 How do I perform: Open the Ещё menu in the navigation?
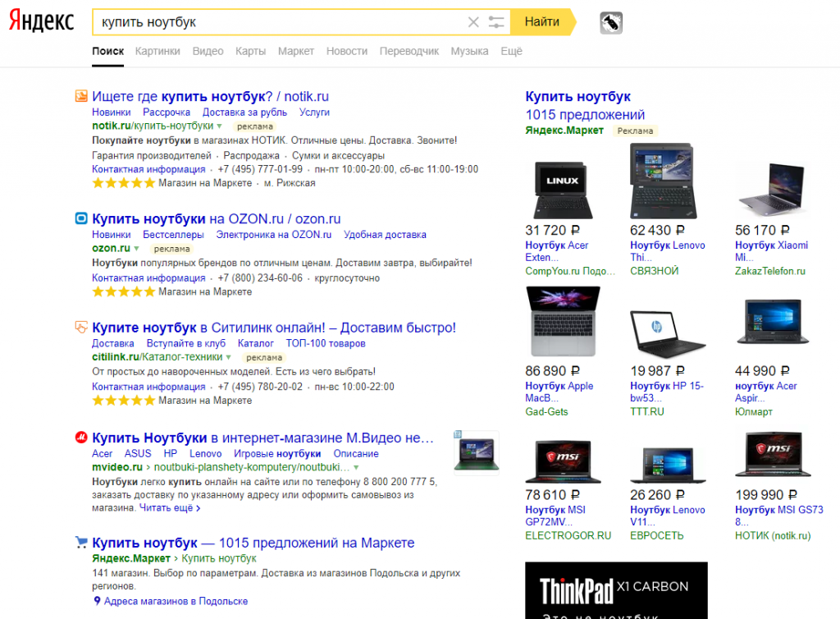click(511, 51)
